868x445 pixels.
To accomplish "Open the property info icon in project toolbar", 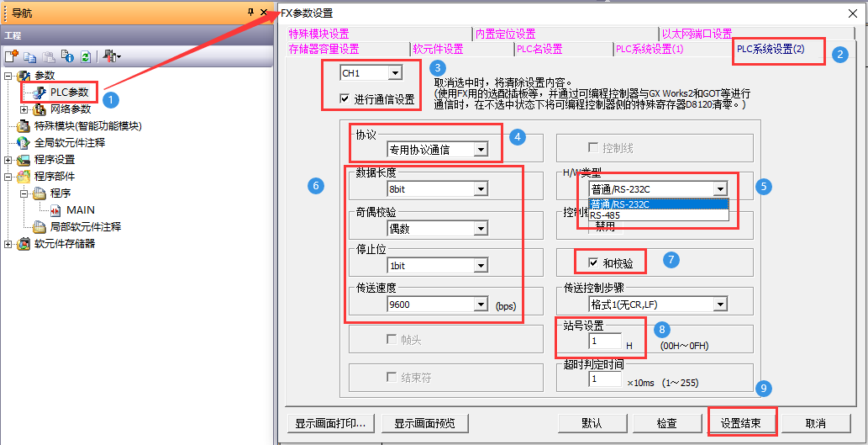I will click(x=67, y=56).
